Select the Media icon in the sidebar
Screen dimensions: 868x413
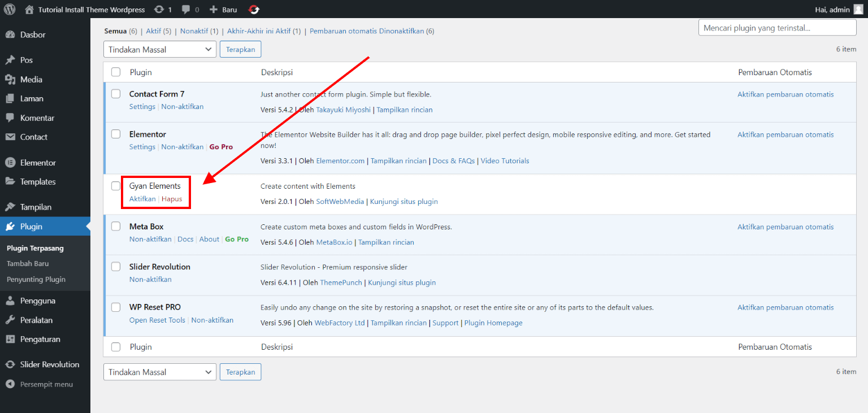(x=11, y=79)
